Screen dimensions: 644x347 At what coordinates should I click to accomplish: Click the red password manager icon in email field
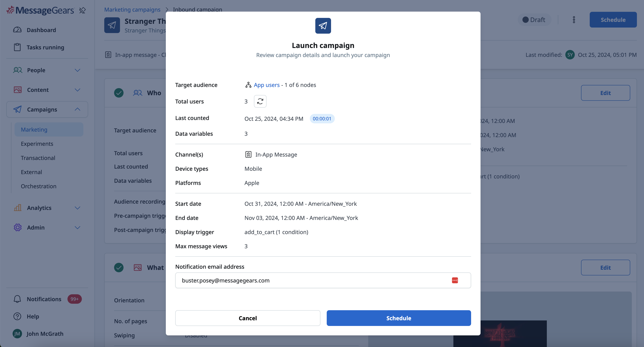pos(455,280)
